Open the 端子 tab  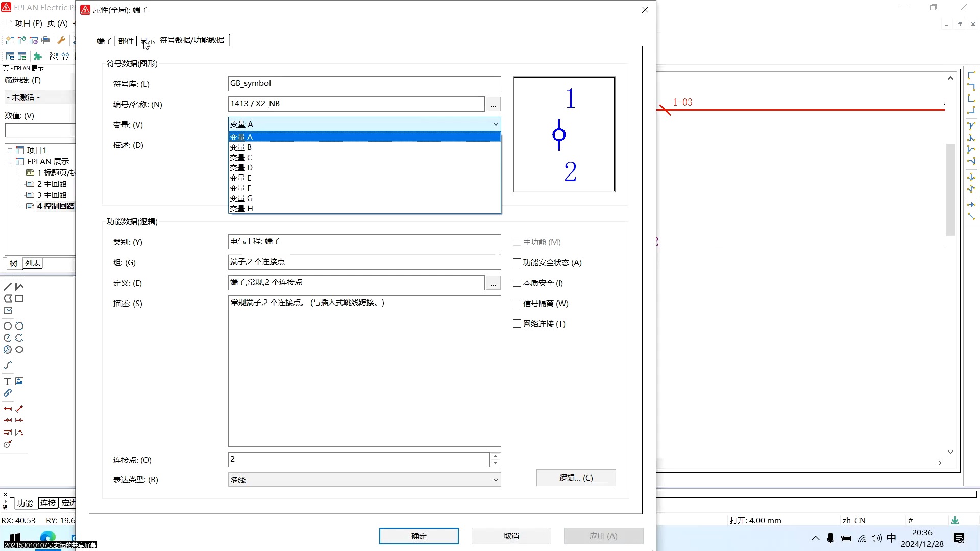tap(104, 41)
